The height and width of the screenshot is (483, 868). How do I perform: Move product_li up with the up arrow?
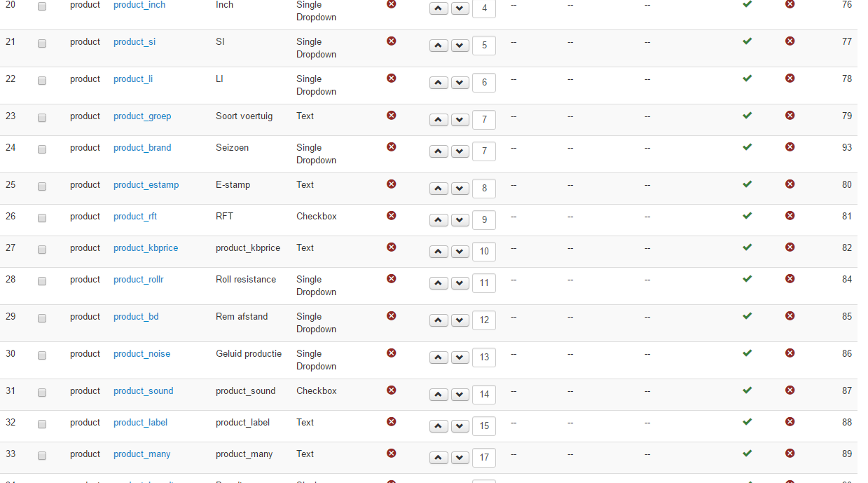point(438,83)
